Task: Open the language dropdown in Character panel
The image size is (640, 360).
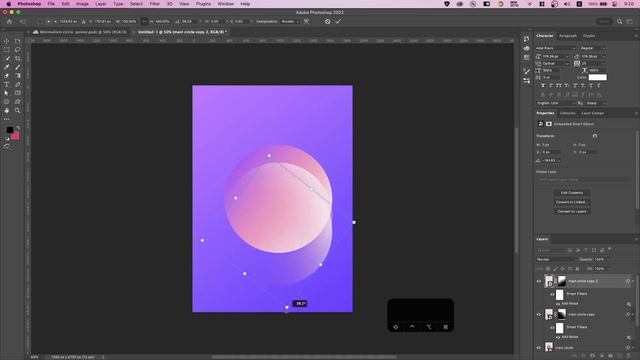Action: tap(556, 103)
